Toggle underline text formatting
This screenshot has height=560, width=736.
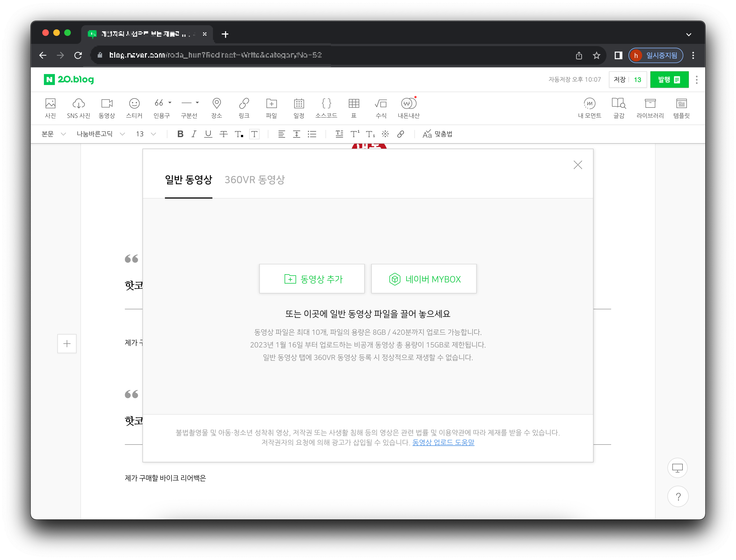click(208, 134)
